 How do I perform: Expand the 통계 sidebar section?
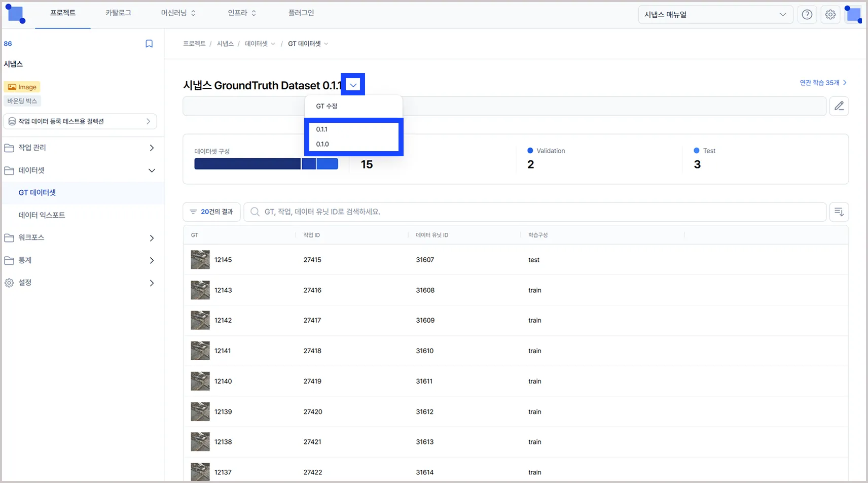pyautogui.click(x=152, y=260)
